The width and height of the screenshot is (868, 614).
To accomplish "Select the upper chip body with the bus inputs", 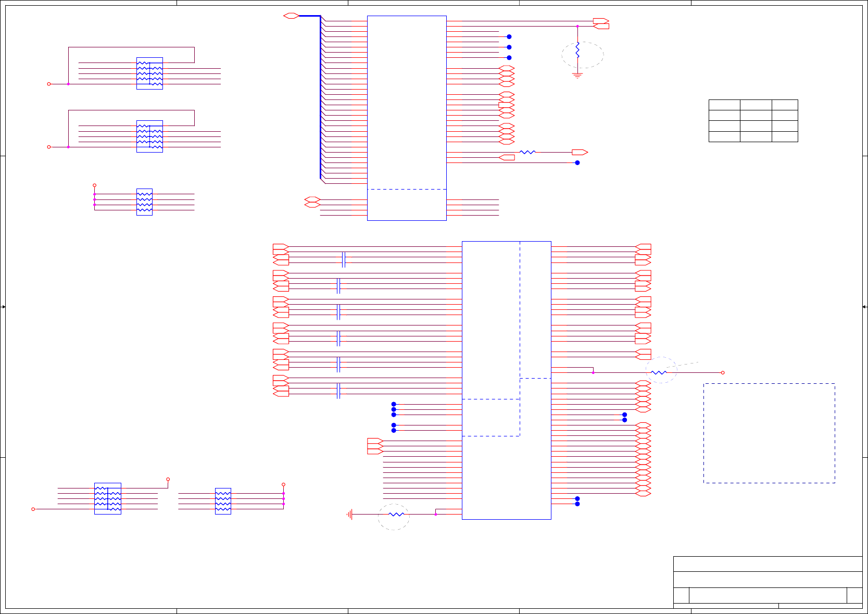I will click(407, 118).
